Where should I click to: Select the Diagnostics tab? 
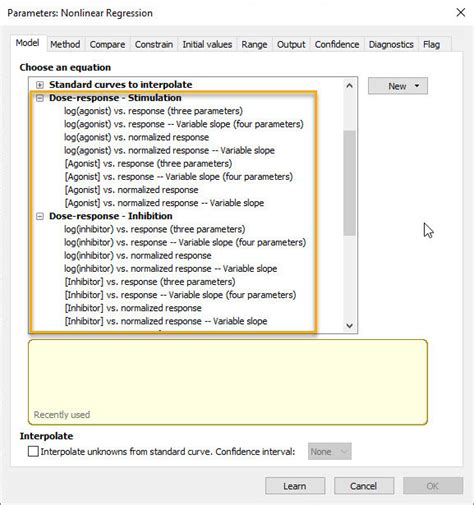391,44
